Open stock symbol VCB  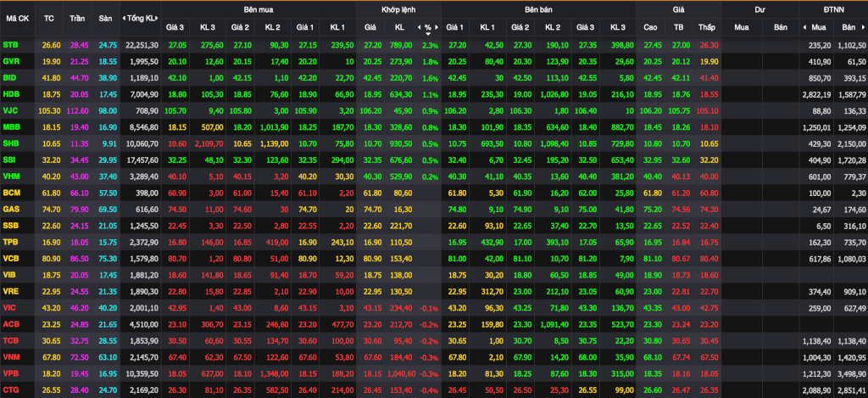tap(10, 258)
